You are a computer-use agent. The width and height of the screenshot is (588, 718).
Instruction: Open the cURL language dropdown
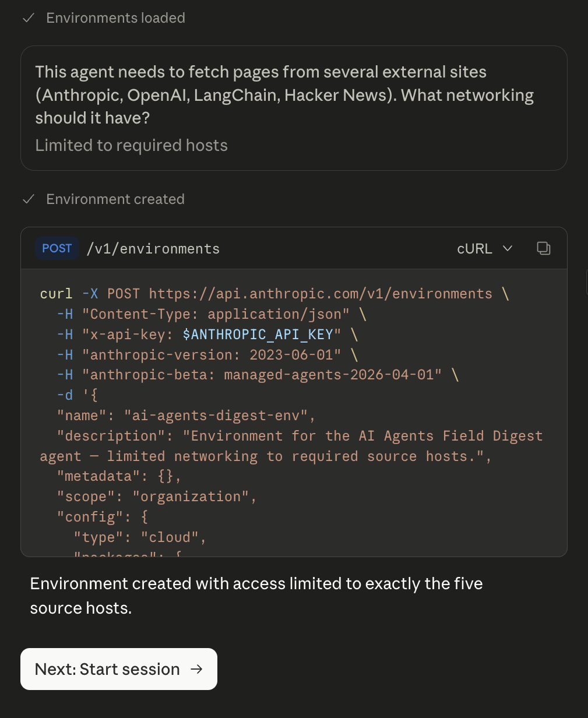point(485,249)
